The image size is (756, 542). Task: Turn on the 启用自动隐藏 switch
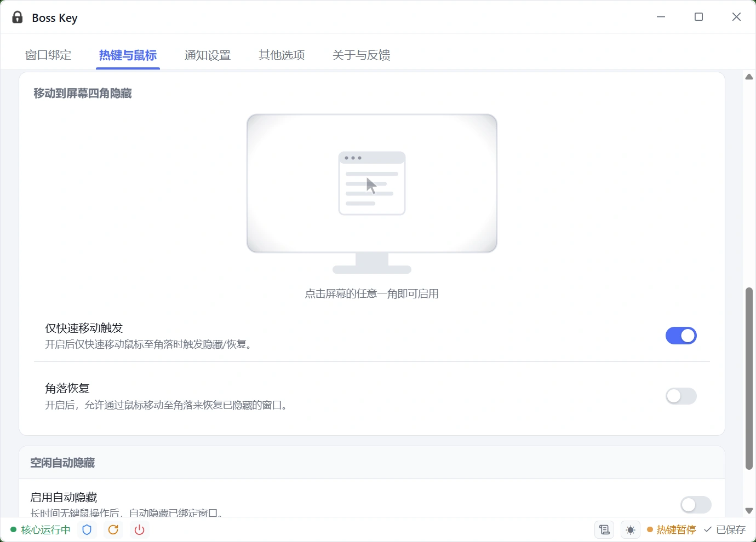(x=696, y=505)
